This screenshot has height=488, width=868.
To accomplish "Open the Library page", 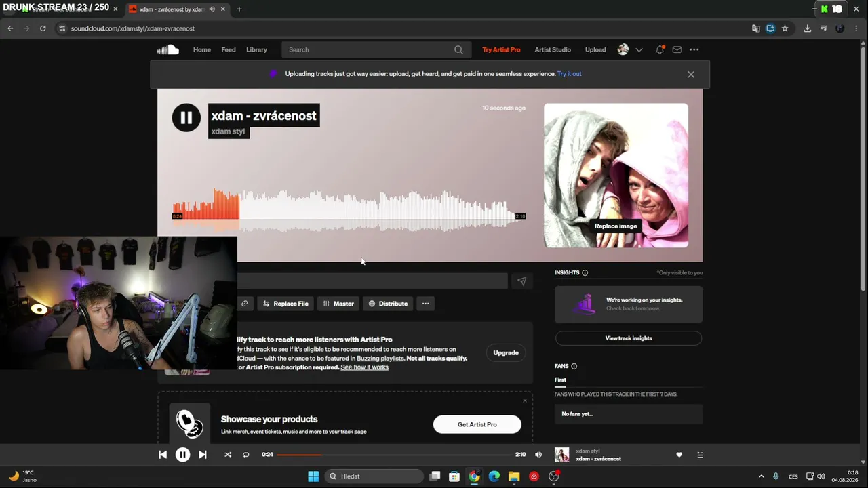I will (256, 49).
